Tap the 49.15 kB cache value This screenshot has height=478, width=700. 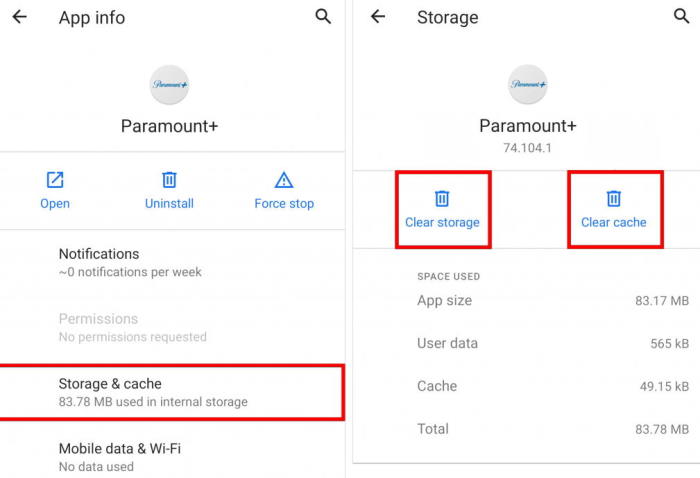[x=664, y=387]
